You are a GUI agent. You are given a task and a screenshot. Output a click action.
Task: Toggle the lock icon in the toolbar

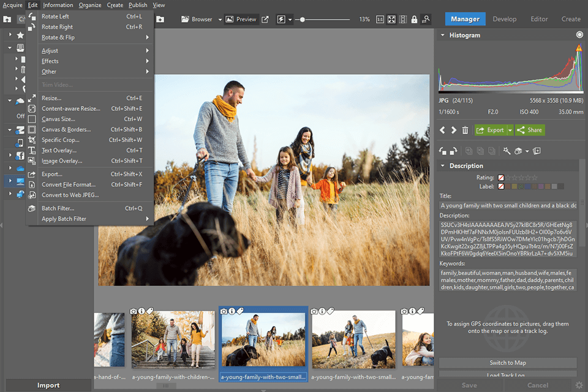click(x=414, y=19)
